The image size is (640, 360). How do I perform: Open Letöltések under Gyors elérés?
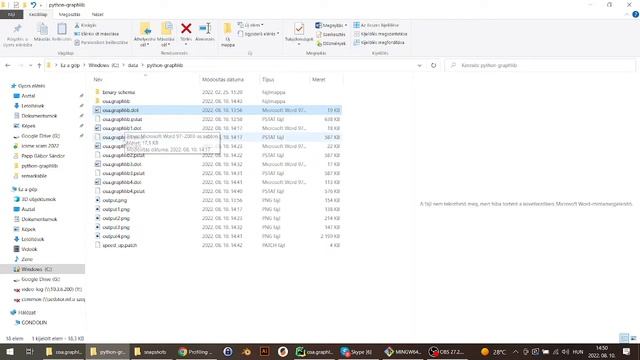pyautogui.click(x=33, y=106)
